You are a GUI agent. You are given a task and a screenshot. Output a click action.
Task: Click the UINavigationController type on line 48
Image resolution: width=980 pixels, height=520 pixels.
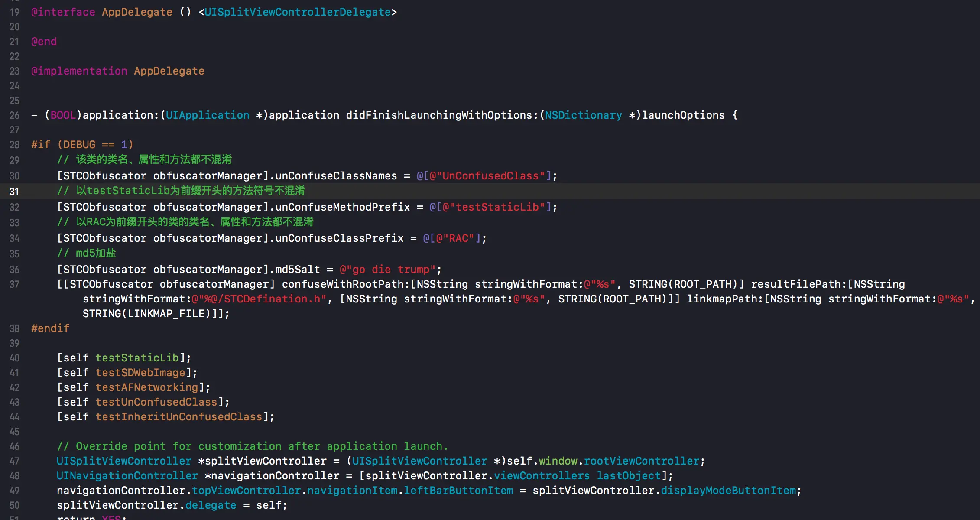127,476
